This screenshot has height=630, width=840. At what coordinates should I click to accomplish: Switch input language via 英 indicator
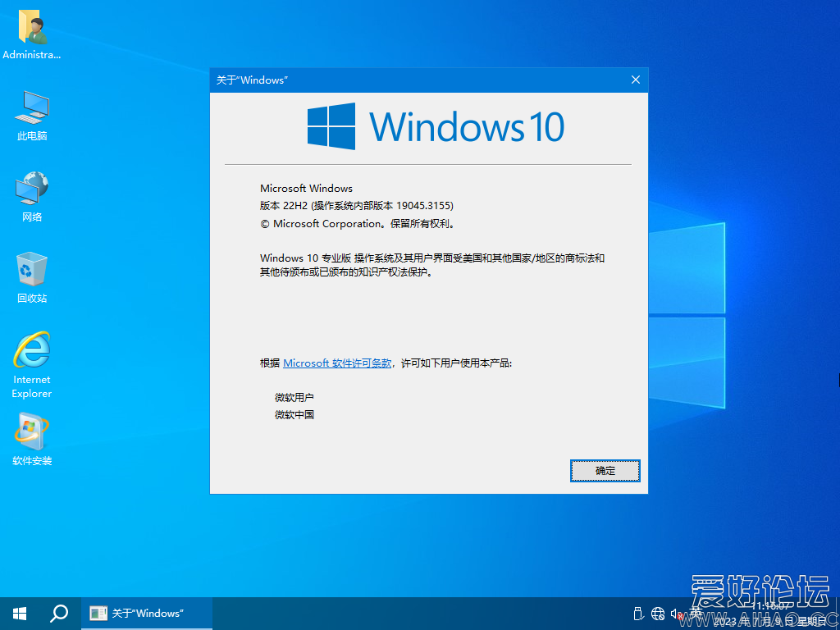696,614
